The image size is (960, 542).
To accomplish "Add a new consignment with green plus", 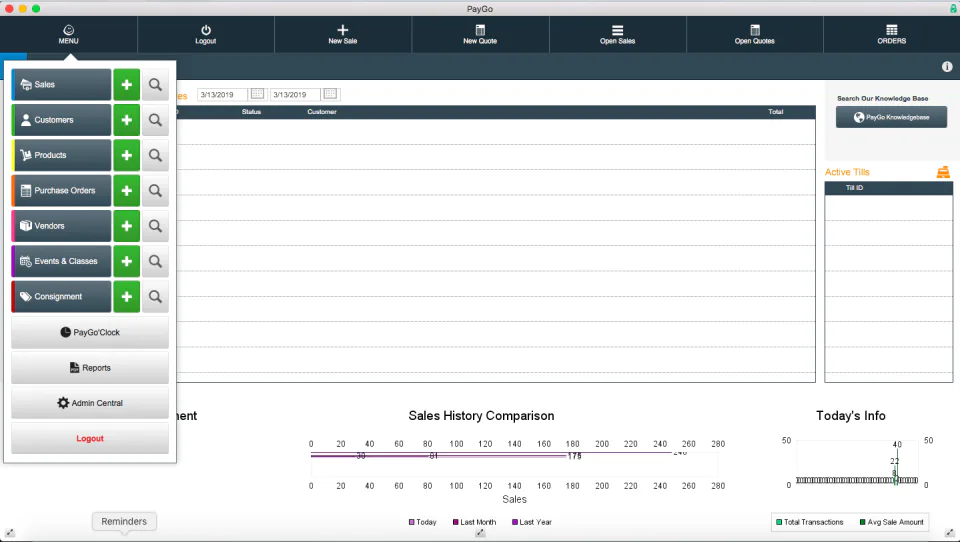I will [127, 296].
